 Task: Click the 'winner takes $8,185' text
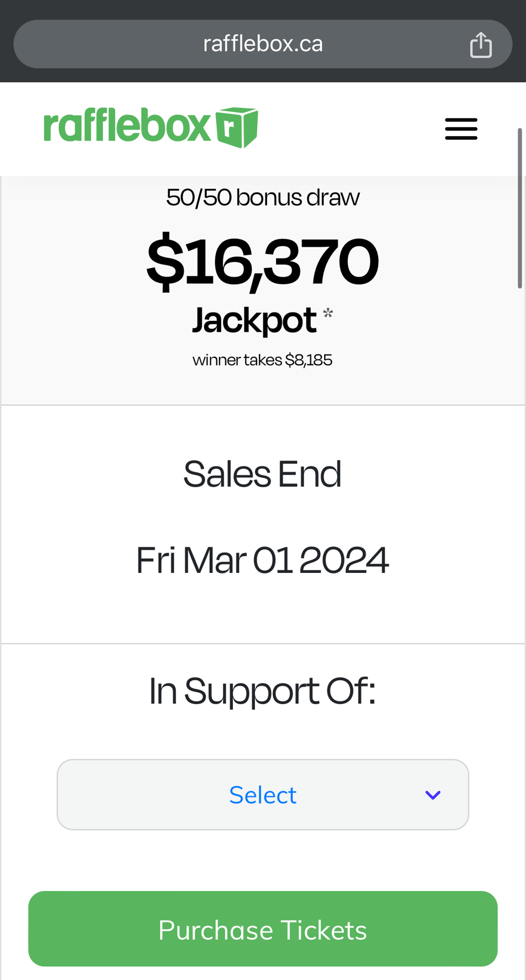tap(262, 360)
